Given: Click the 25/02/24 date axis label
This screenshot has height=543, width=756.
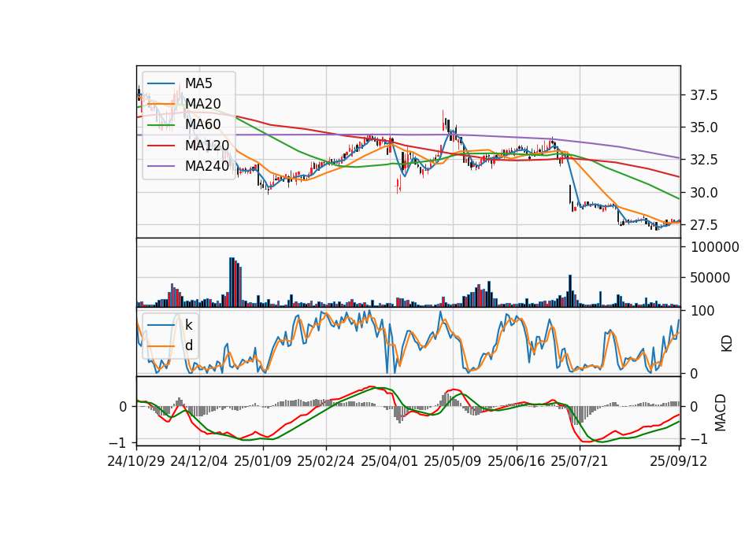Looking at the screenshot, I should click(326, 461).
